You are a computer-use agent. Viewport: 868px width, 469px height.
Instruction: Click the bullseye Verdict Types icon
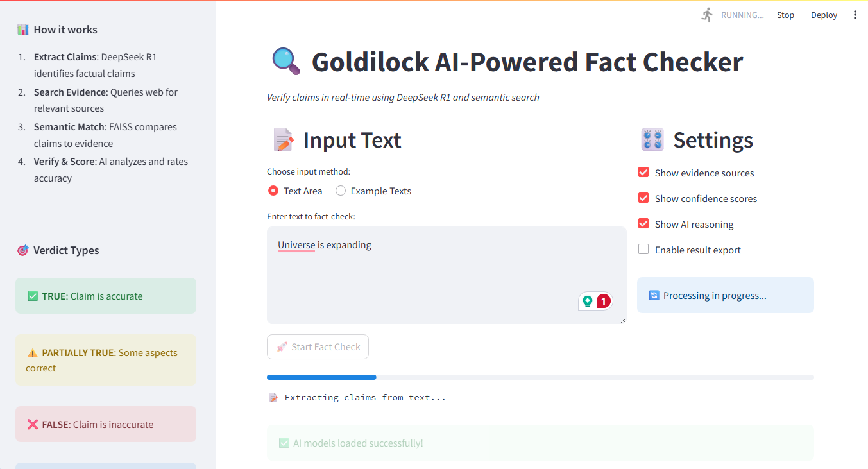tap(23, 250)
